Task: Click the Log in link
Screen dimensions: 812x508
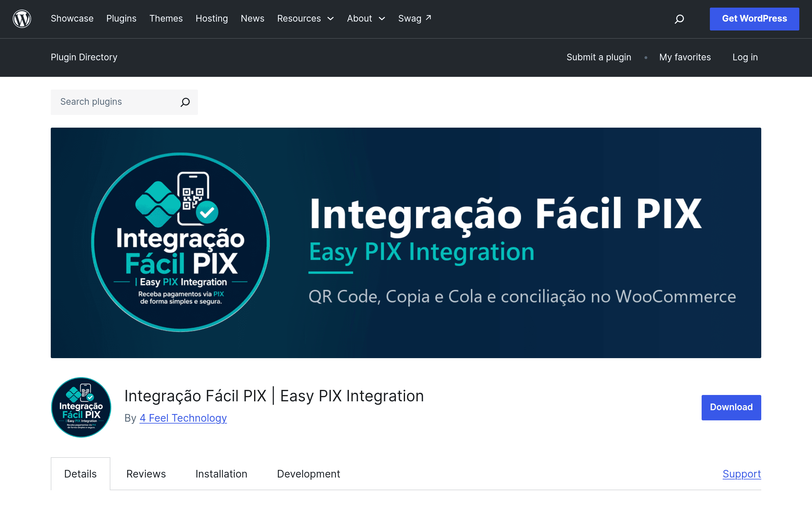Action: point(745,57)
